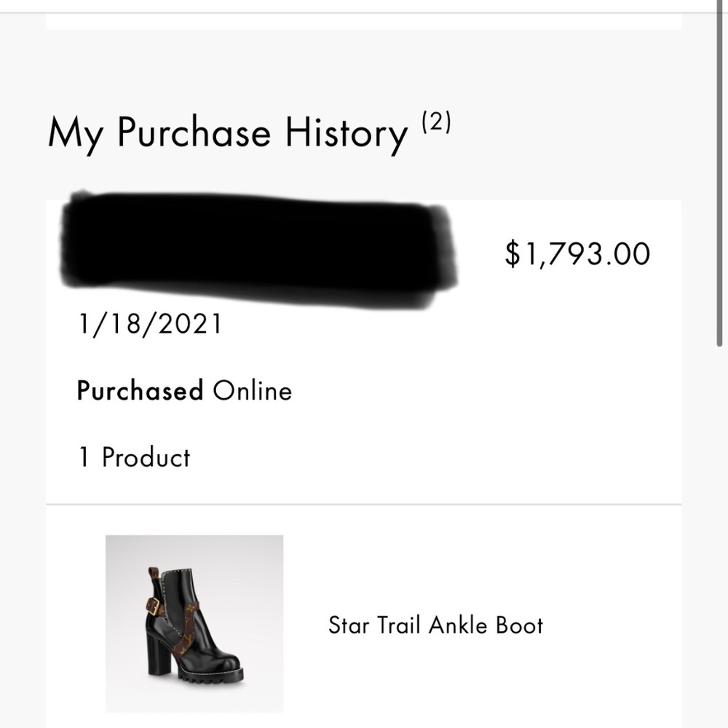Click the 1/18/2021 order date
The width and height of the screenshot is (728, 728).
[x=149, y=324]
